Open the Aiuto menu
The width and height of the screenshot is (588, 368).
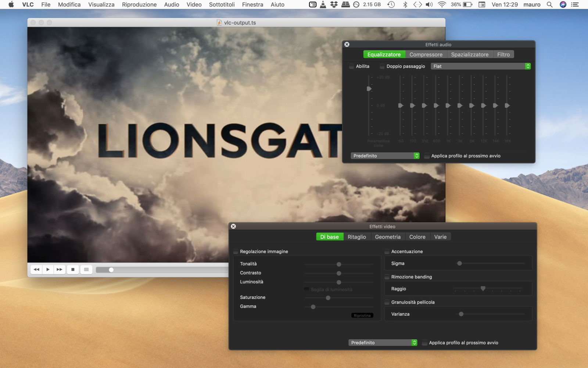[x=277, y=4]
